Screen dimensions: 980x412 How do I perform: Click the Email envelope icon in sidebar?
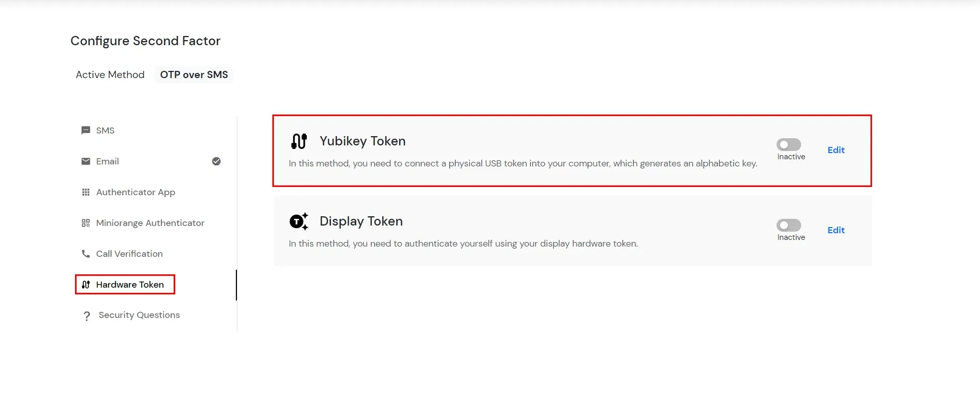tap(86, 161)
